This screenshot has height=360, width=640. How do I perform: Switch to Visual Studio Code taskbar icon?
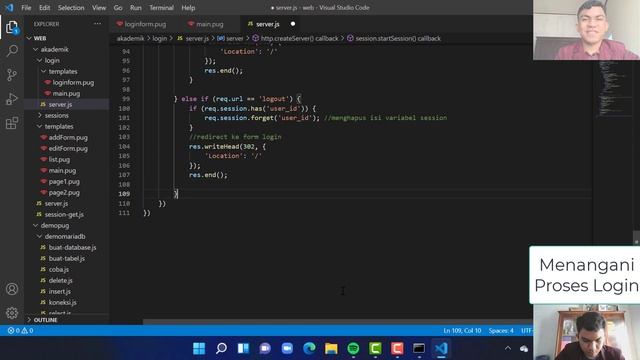[x=441, y=348]
